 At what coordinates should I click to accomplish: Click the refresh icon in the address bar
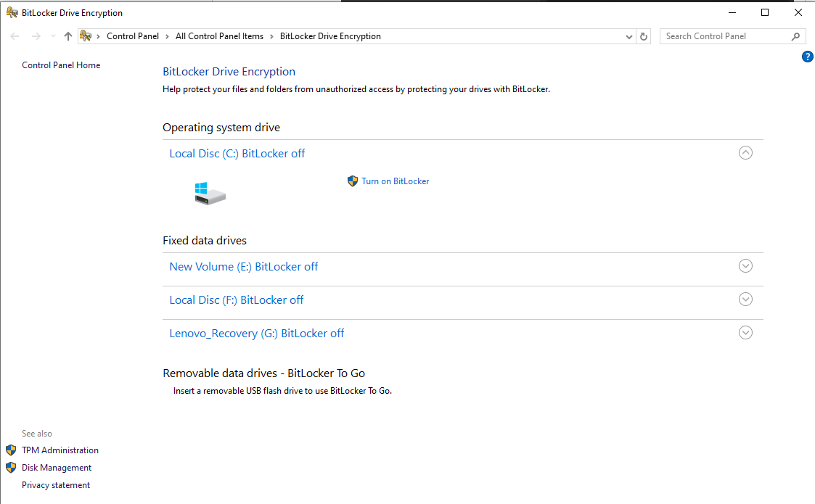click(644, 36)
